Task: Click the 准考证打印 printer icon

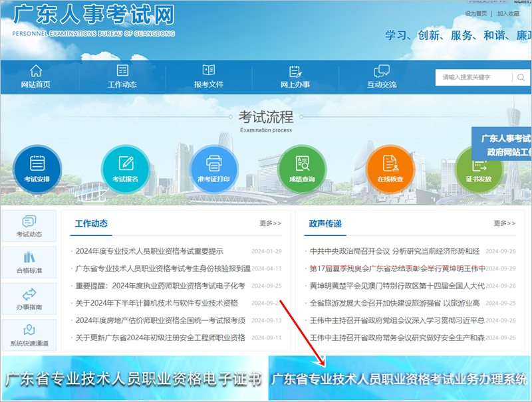Action: coord(214,168)
